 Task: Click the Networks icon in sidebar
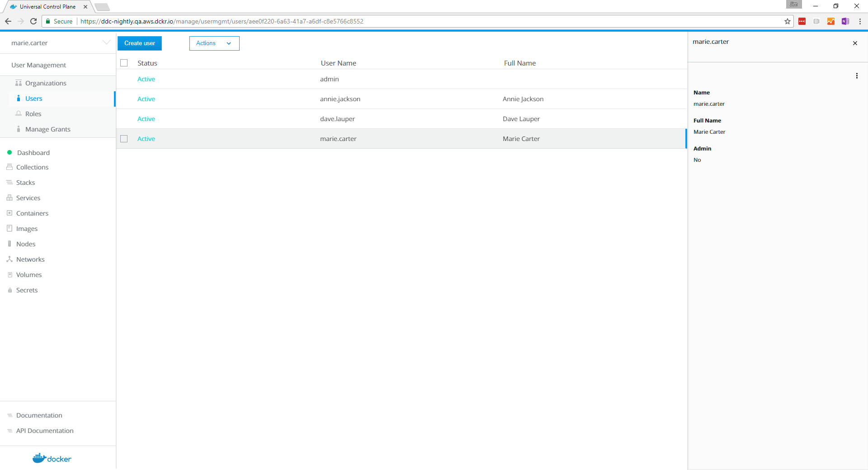coord(9,259)
